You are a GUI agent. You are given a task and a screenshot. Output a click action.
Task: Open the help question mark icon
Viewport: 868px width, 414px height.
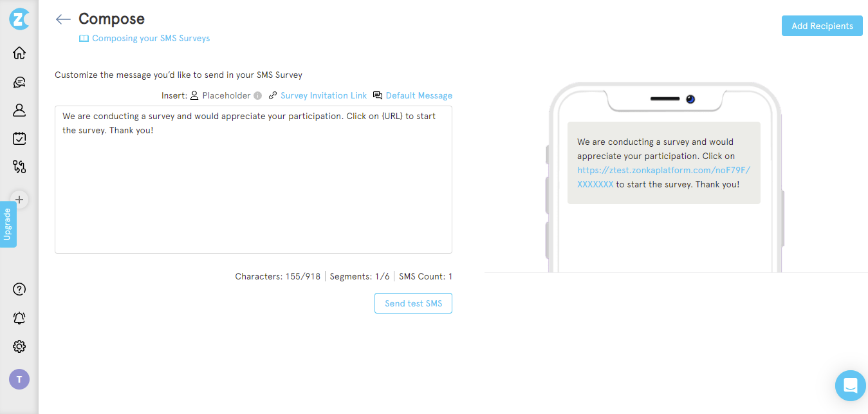click(19, 289)
